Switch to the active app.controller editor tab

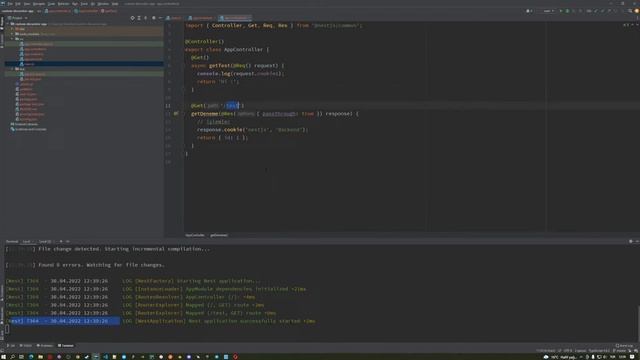coord(236,18)
